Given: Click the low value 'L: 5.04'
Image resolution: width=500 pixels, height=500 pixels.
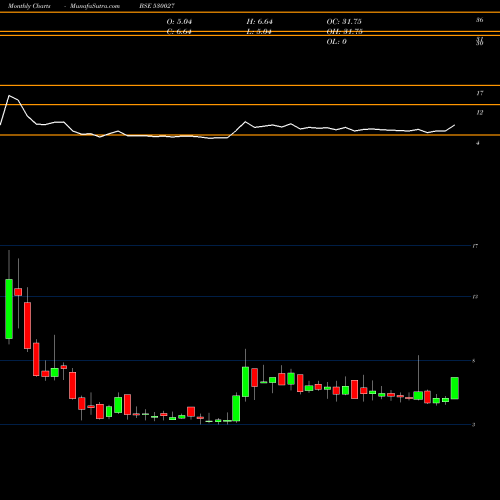Looking at the screenshot, I should tap(259, 32).
